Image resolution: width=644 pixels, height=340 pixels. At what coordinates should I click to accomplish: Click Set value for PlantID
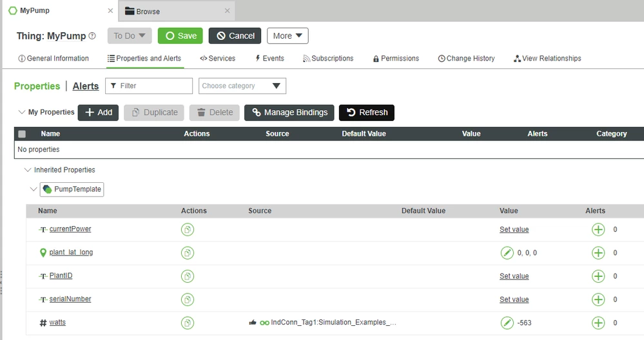point(514,276)
